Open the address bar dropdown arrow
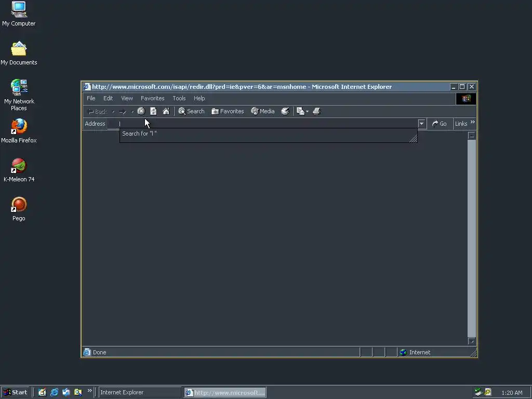This screenshot has height=399, width=532. [421, 124]
